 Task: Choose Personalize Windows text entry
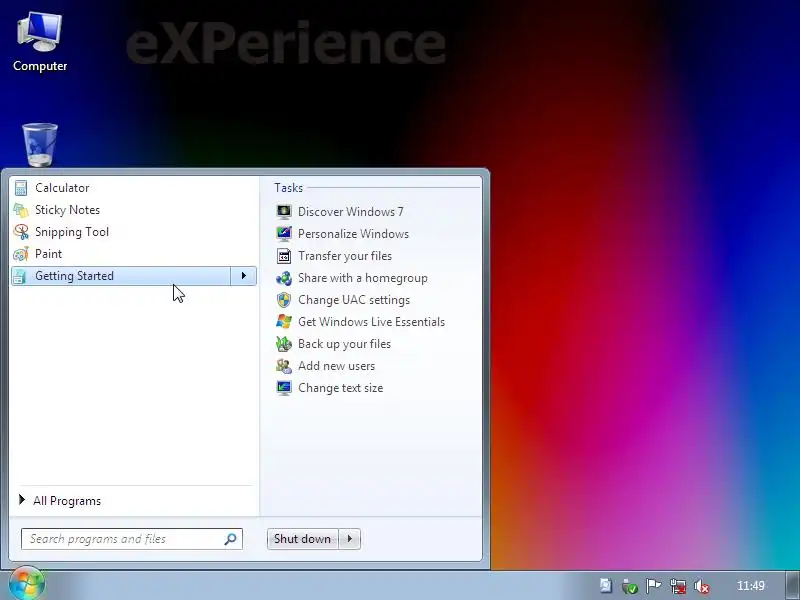pyautogui.click(x=353, y=234)
